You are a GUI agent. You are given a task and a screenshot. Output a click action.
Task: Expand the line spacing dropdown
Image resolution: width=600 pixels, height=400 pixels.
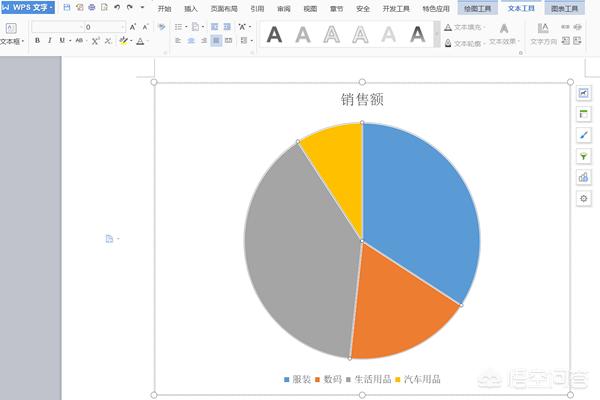tap(251, 41)
